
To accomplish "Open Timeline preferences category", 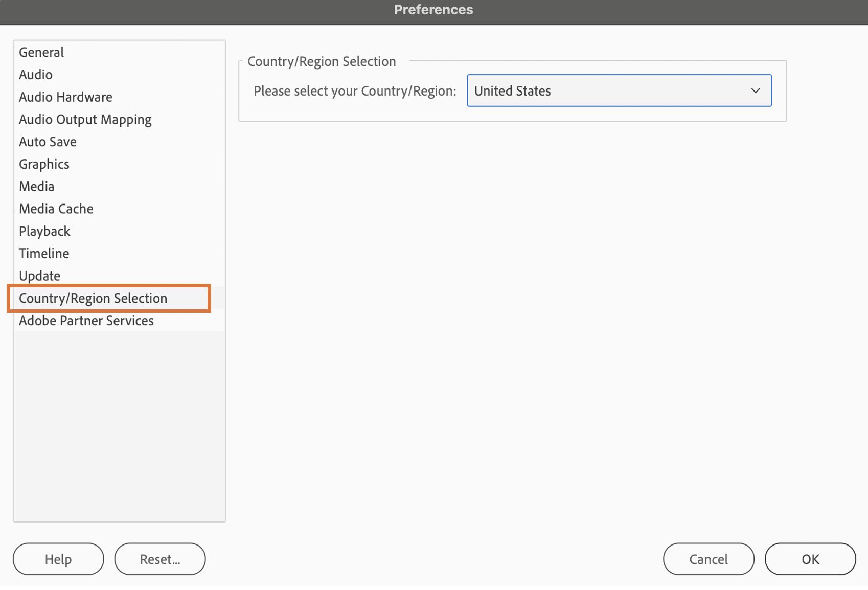I will 44,254.
